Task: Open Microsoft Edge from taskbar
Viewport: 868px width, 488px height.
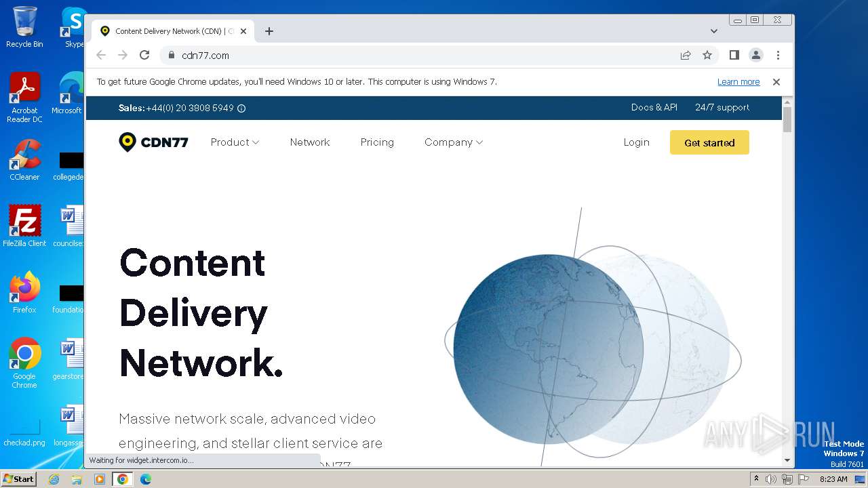Action: click(145, 479)
